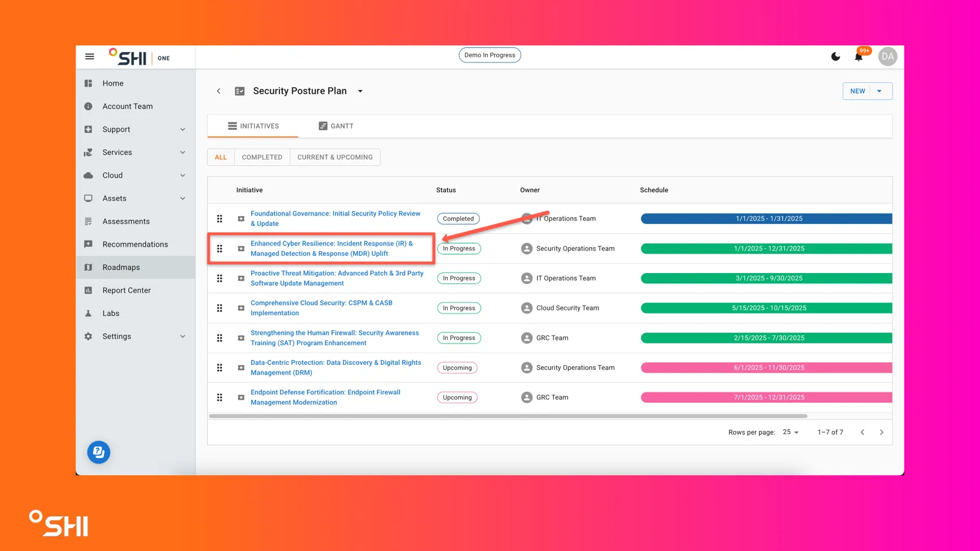This screenshot has height=551, width=980.
Task: Click the Account Team info icon
Action: point(88,107)
